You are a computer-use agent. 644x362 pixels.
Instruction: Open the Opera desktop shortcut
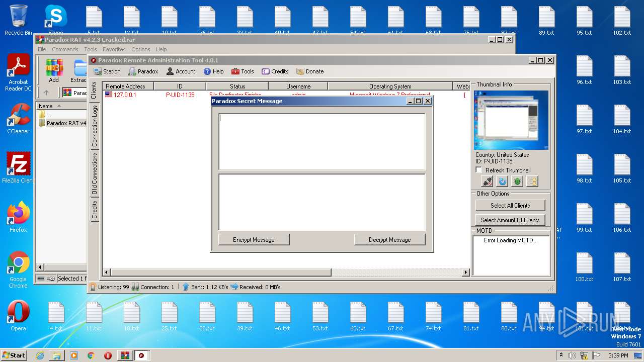pos(18,316)
